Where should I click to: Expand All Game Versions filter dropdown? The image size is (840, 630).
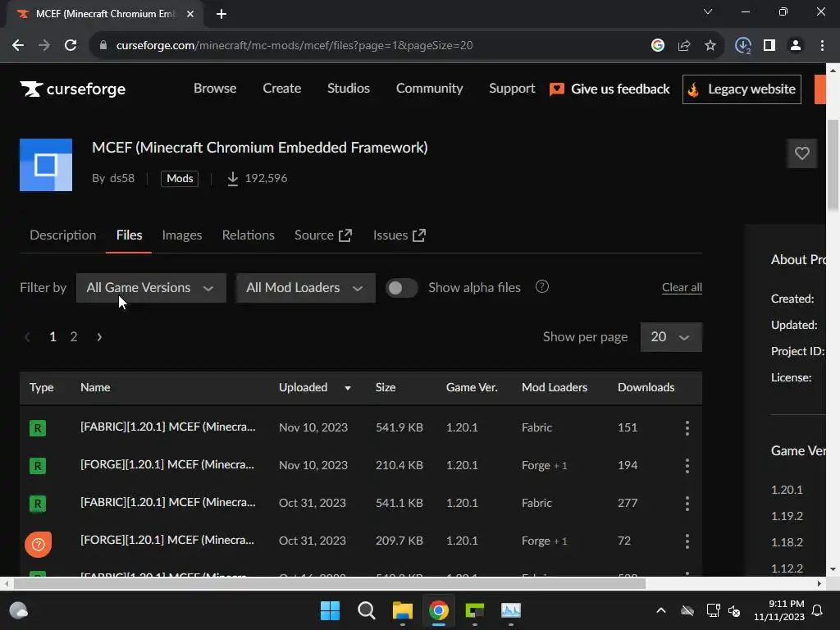coord(151,288)
